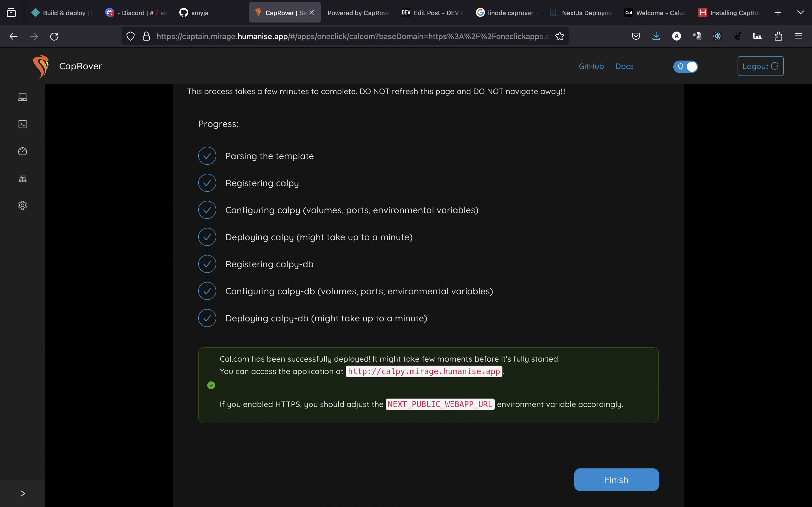Click the browser URL address field
The height and width of the screenshot is (507, 812).
(352, 36)
